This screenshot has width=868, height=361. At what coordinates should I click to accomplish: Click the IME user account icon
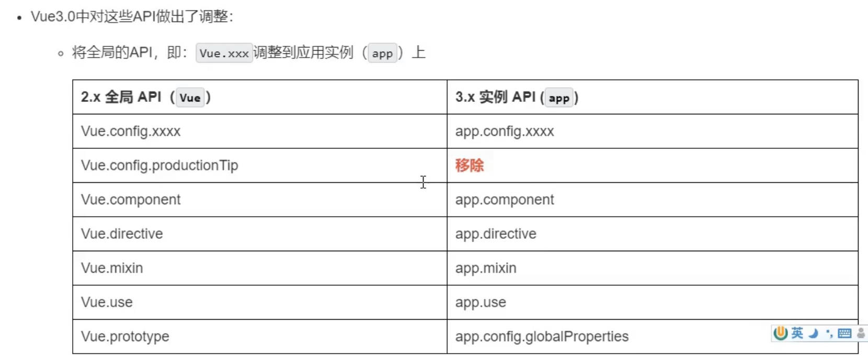tap(861, 333)
